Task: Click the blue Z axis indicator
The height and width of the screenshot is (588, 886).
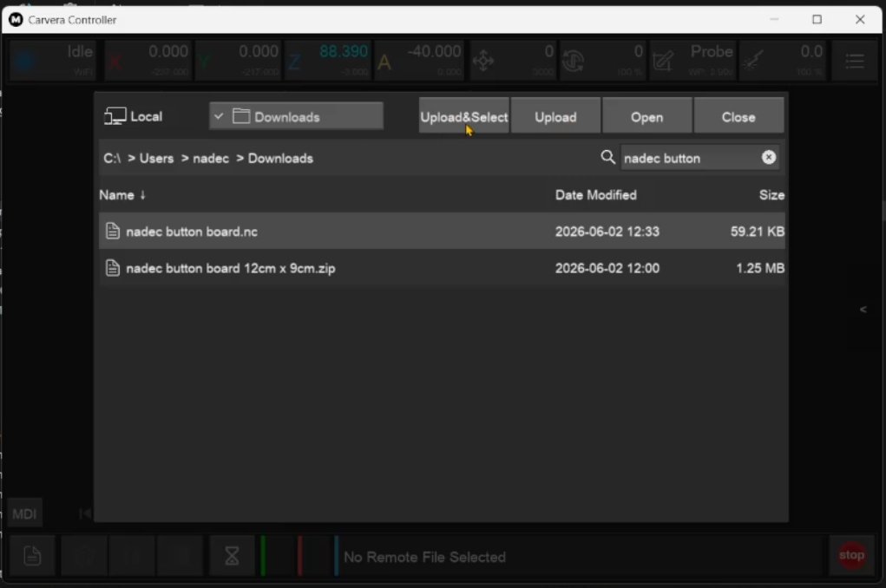Action: (294, 62)
